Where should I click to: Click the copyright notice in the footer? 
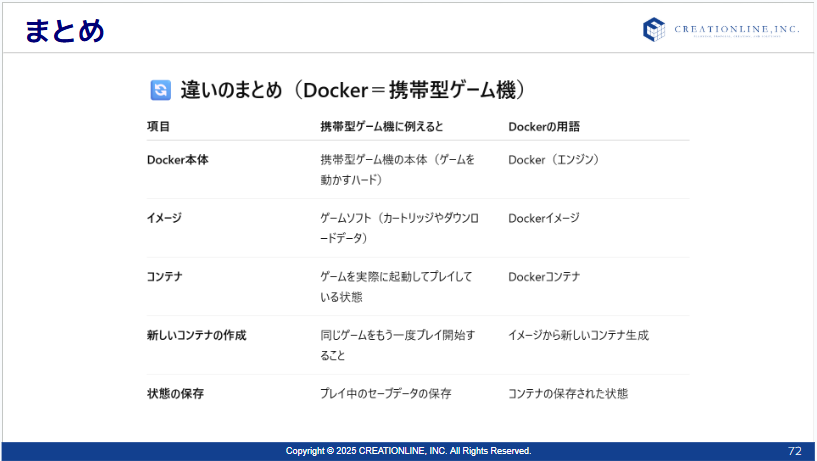[x=408, y=451]
